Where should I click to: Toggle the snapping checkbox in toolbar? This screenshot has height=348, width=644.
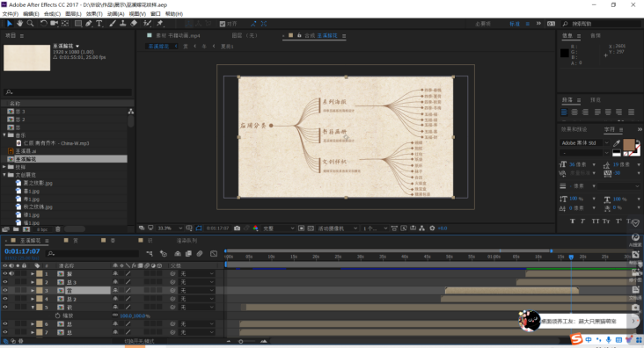(x=223, y=24)
